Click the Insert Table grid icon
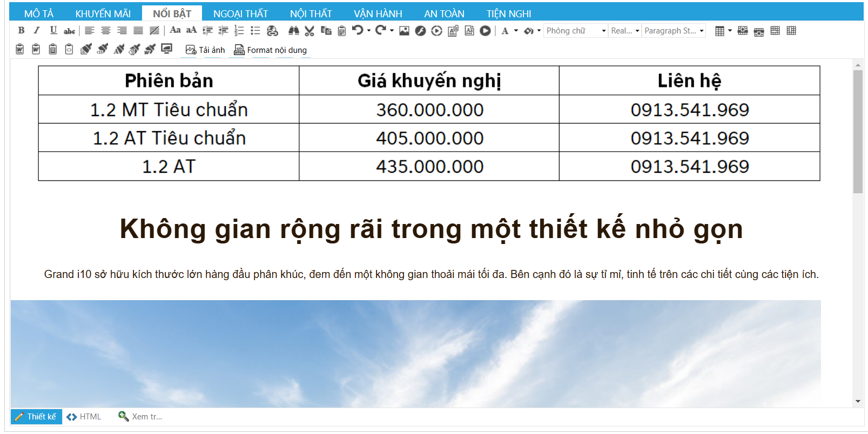This screenshot has height=434, width=868. [x=719, y=31]
